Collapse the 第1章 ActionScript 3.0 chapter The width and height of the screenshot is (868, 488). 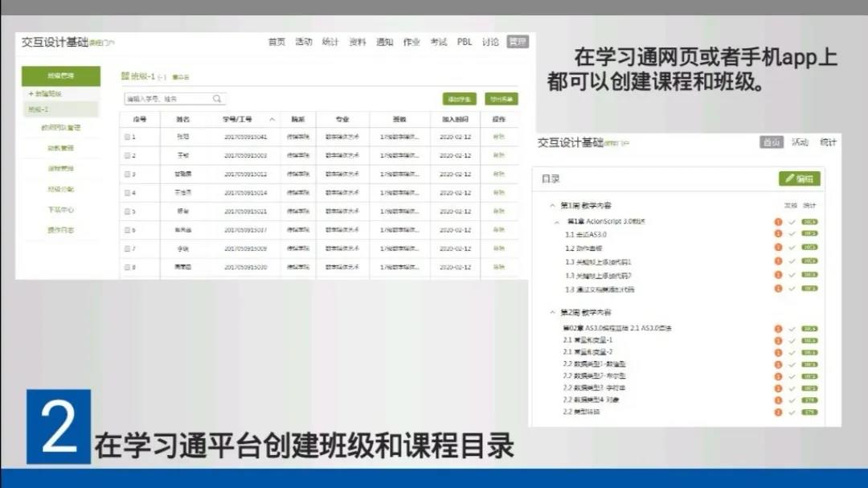click(557, 222)
